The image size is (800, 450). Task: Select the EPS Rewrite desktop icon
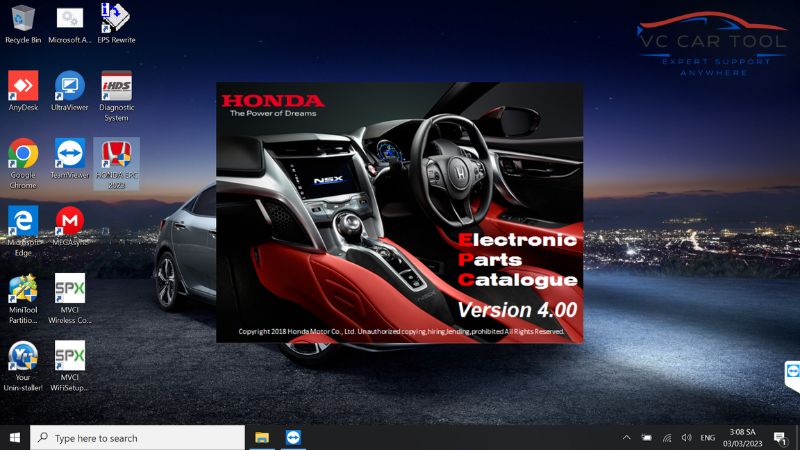coord(116,20)
